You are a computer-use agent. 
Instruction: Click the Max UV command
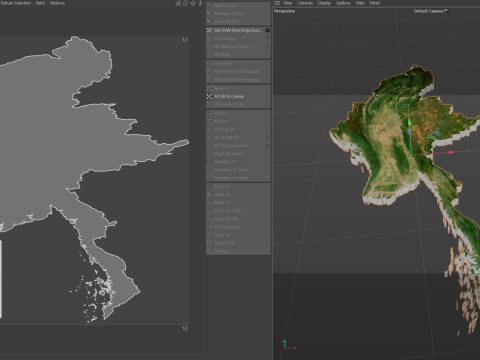pos(238,88)
